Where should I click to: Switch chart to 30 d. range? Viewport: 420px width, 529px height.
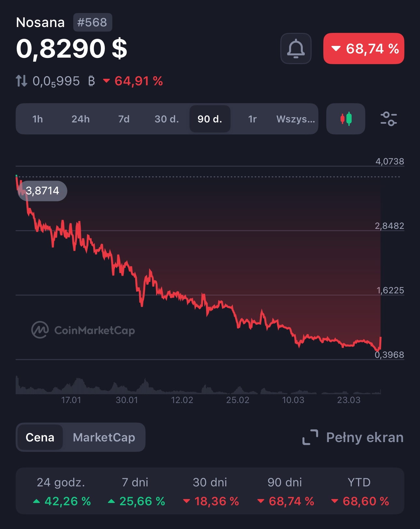click(167, 119)
